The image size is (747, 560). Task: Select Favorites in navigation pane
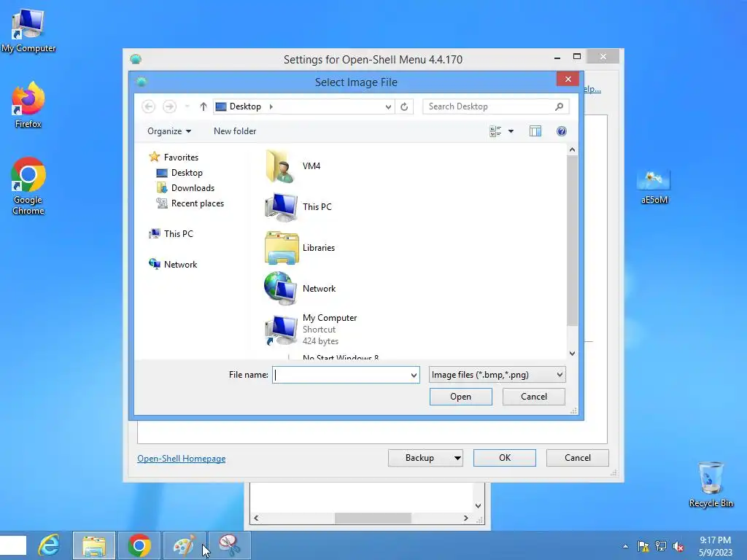[174, 157]
